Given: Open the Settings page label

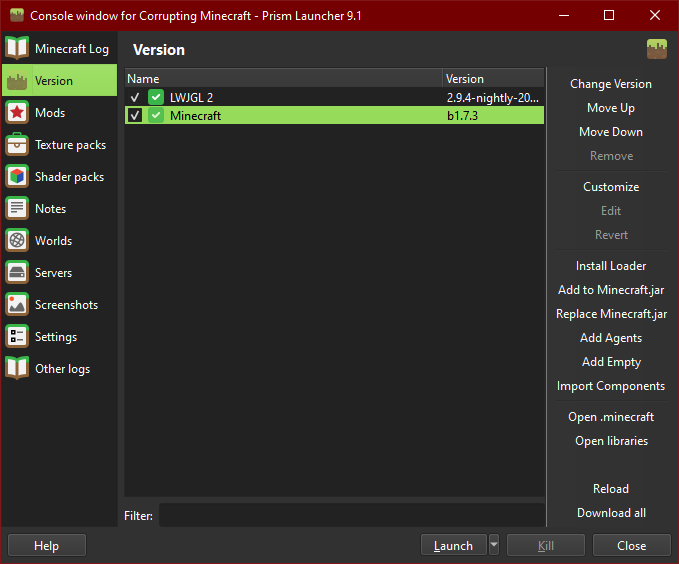Looking at the screenshot, I should tap(56, 337).
